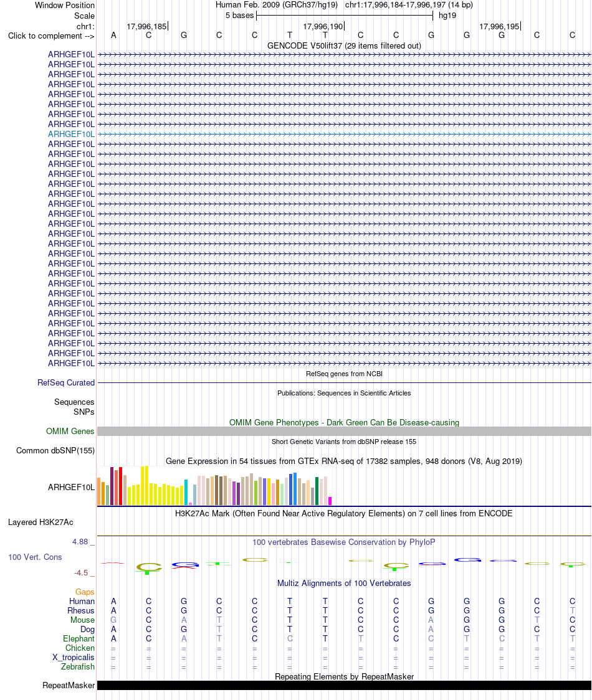
Task: Click the 'Sequences SNPs' track label
Action: pos(74,407)
